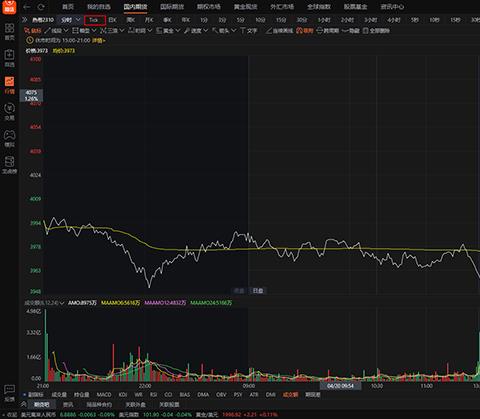Image resolution: width=480 pixels, height=419 pixels.
Task: Toggle the cross-period display tool
Action: pos(327,31)
